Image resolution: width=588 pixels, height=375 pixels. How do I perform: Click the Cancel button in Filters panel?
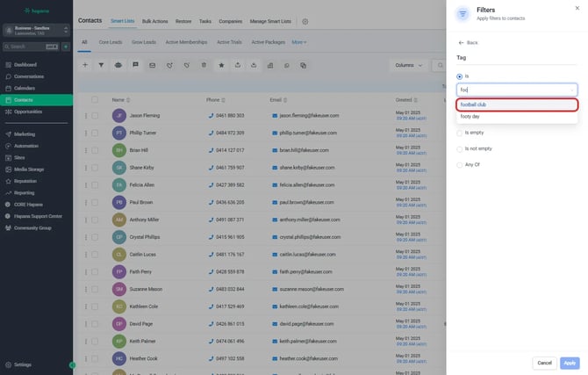544,362
